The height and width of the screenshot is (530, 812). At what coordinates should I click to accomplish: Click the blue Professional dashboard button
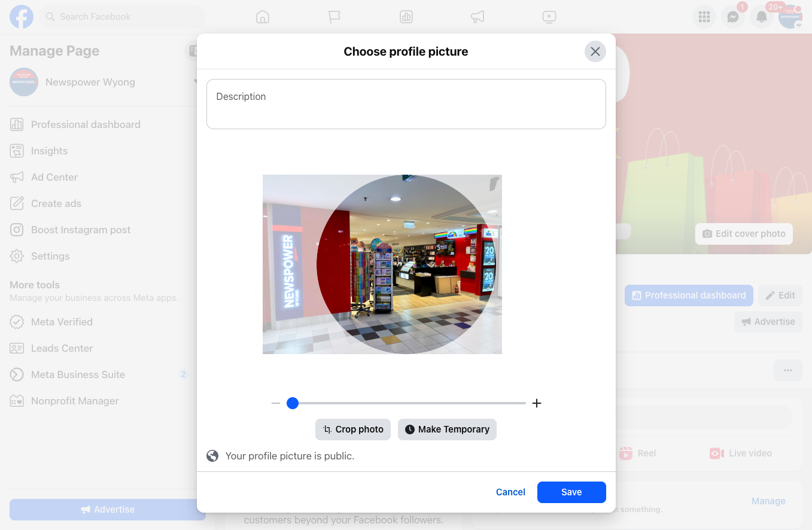pyautogui.click(x=689, y=296)
